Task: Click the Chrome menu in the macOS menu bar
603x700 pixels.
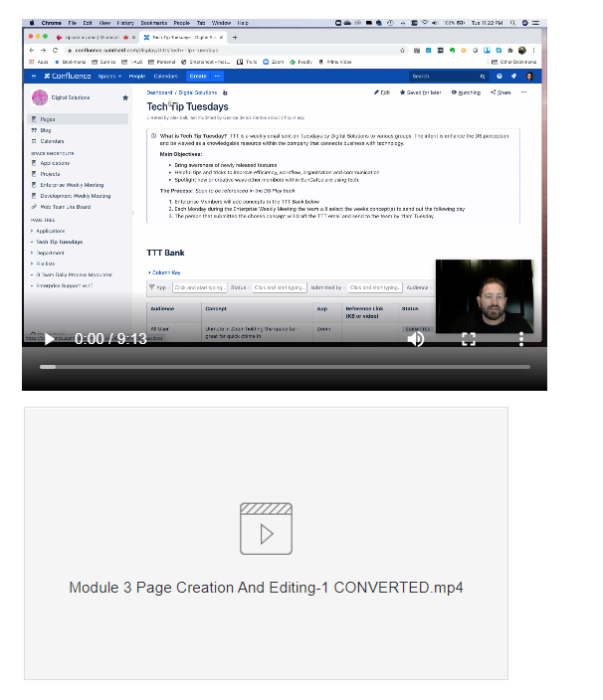Action: pyautogui.click(x=52, y=23)
